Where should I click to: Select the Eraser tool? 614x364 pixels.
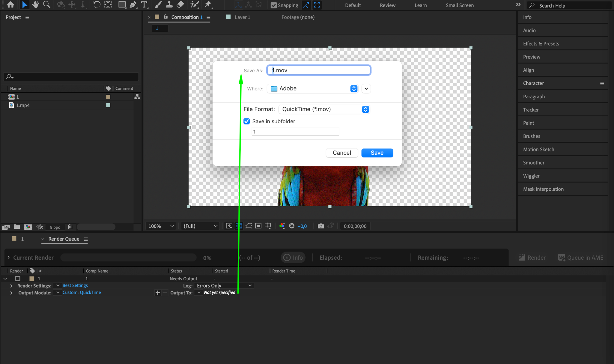[180, 4]
